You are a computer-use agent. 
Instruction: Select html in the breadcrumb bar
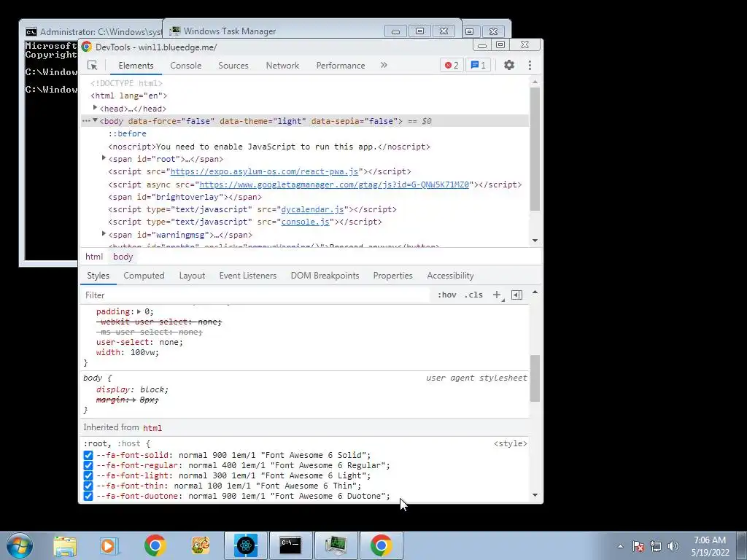click(94, 257)
